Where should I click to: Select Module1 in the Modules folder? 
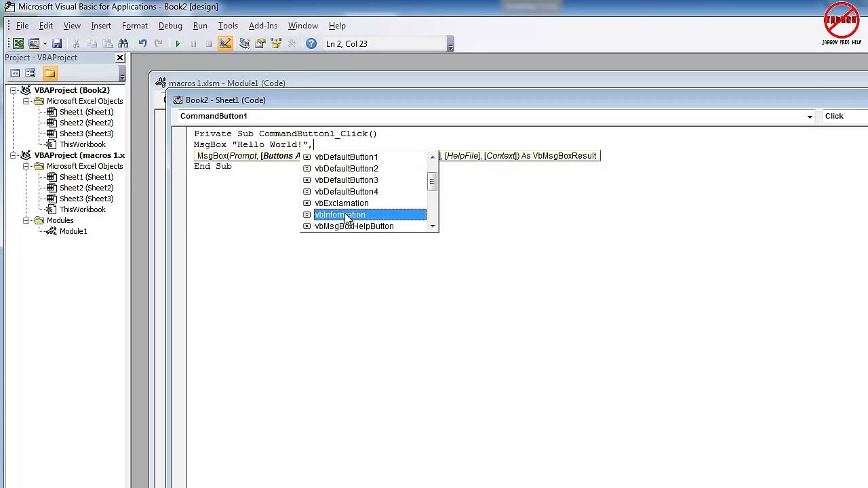pyautogui.click(x=73, y=231)
